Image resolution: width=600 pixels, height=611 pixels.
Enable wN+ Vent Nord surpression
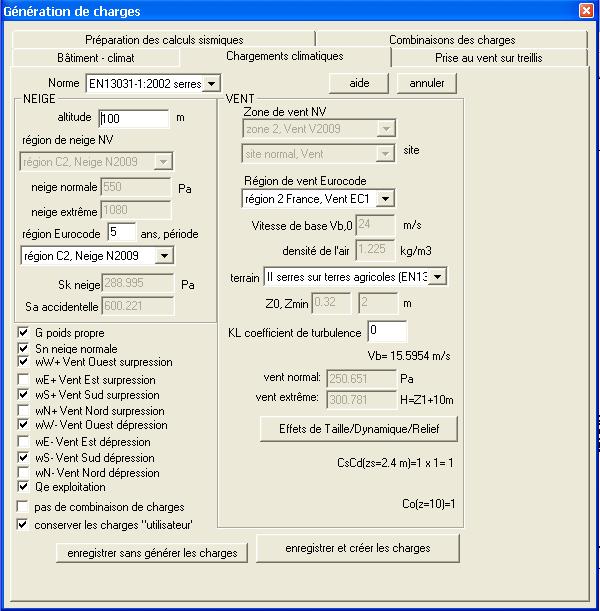[23, 410]
